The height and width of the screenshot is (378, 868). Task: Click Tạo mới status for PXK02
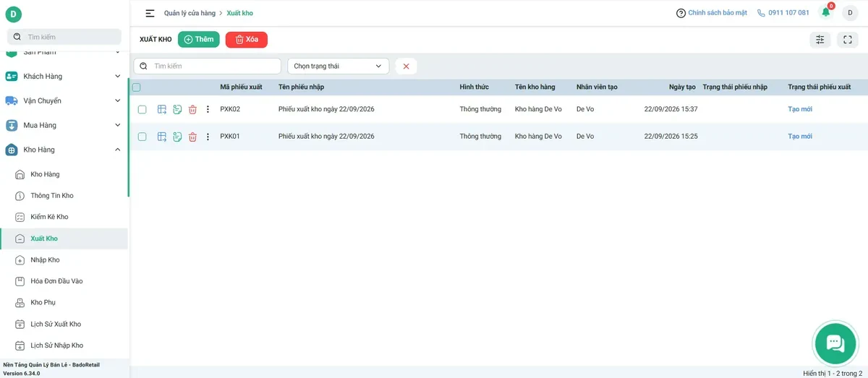click(800, 109)
